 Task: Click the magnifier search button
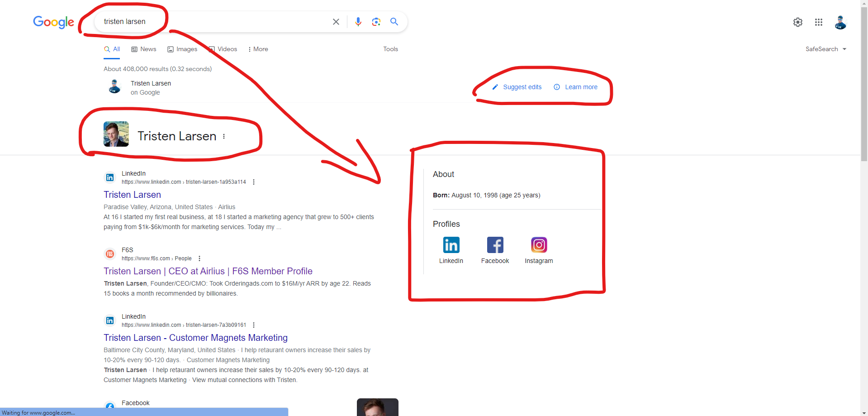click(x=394, y=22)
